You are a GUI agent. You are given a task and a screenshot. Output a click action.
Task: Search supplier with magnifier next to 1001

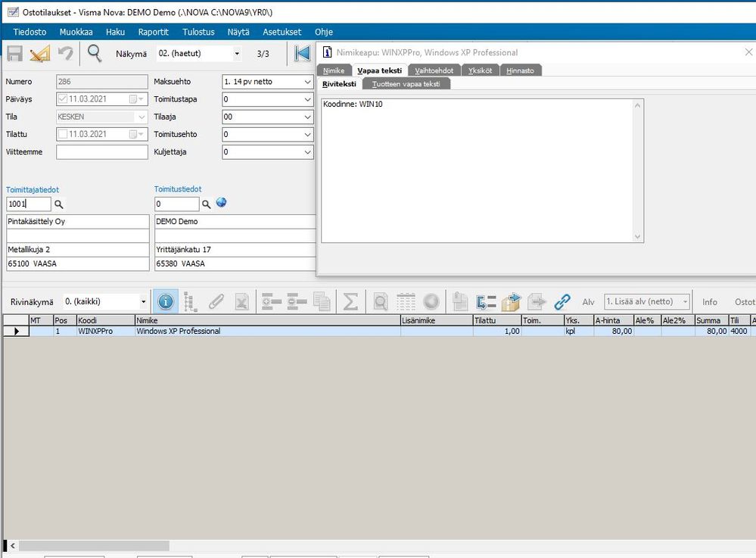point(59,204)
